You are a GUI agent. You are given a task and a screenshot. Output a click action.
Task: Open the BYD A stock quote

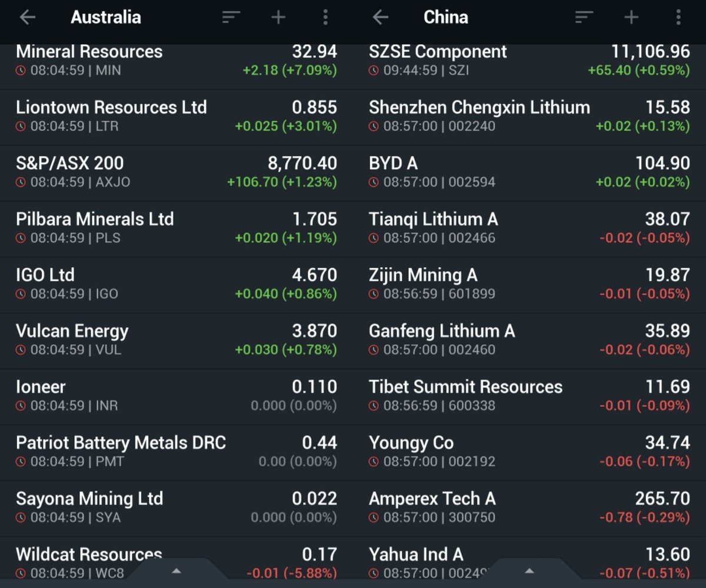(529, 171)
